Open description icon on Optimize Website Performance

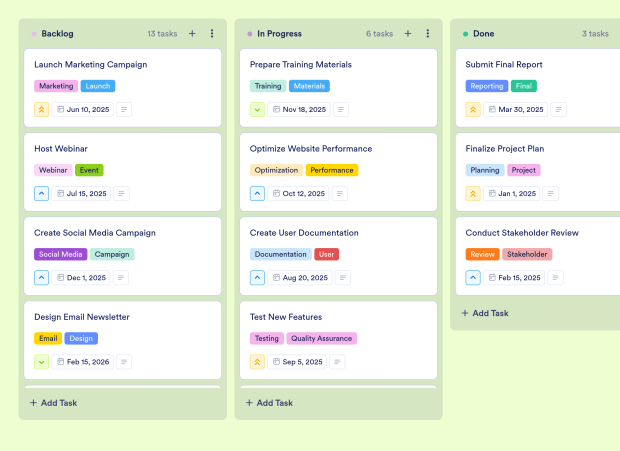click(x=340, y=194)
